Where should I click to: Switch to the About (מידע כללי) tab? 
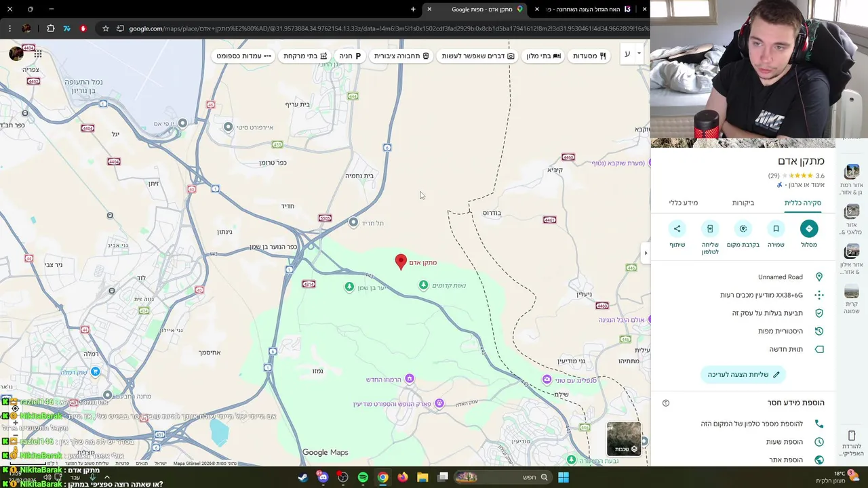[x=684, y=203]
